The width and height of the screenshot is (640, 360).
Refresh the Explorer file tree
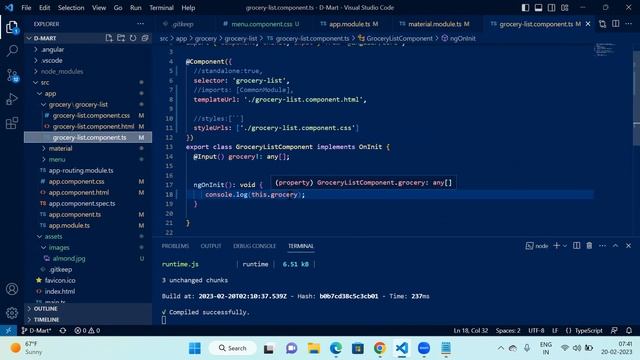pyautogui.click(x=133, y=38)
